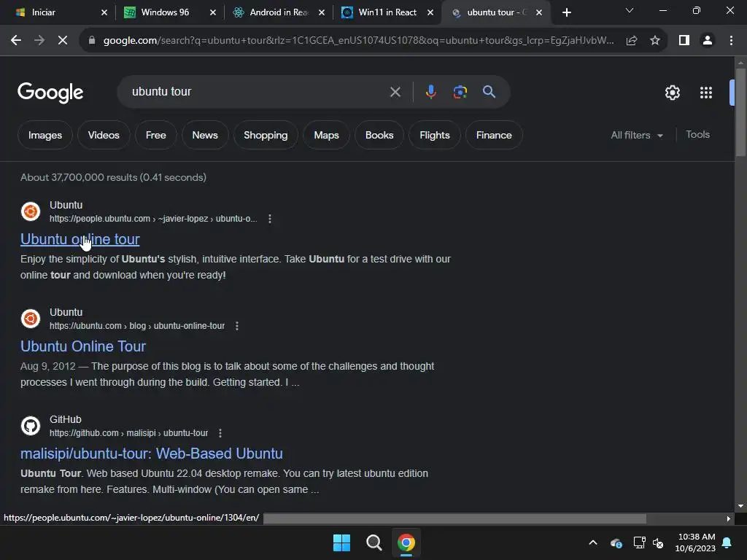747x560 pixels.
Task: Open the Google apps grid
Action: (706, 93)
